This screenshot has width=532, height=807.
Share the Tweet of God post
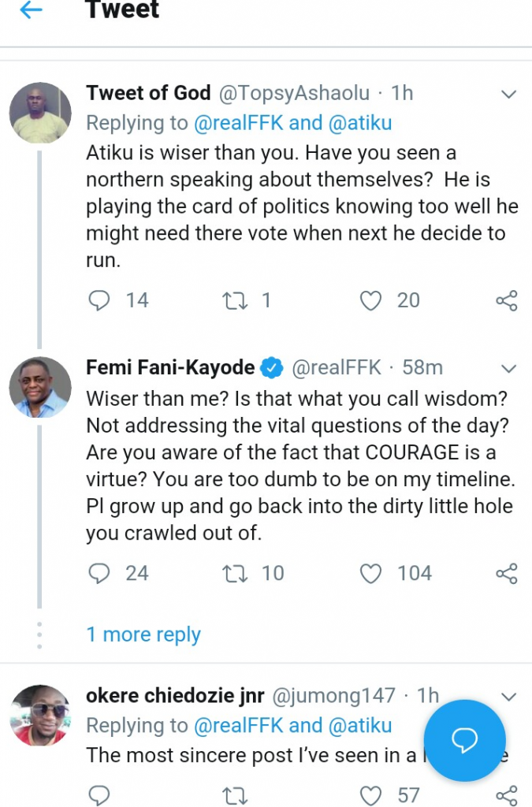coord(506,300)
